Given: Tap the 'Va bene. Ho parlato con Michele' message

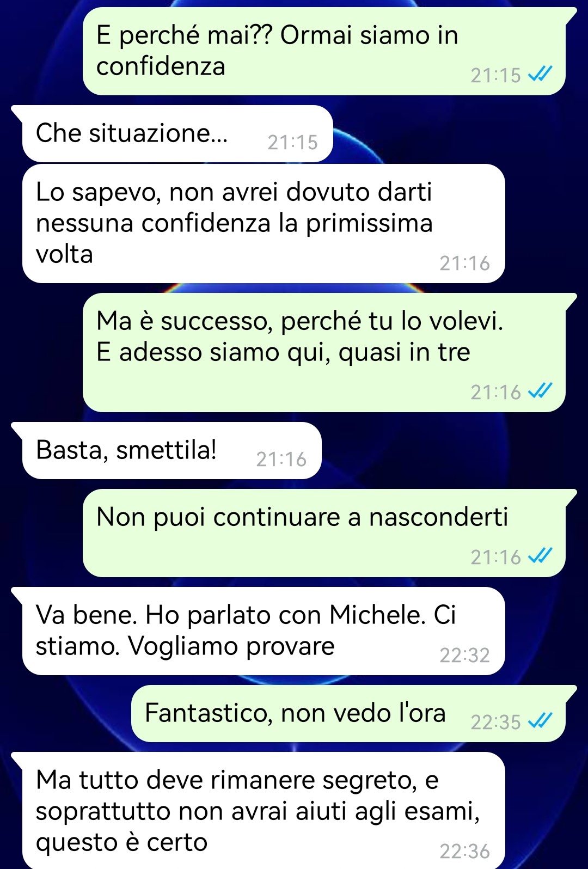Looking at the screenshot, I should [264, 631].
